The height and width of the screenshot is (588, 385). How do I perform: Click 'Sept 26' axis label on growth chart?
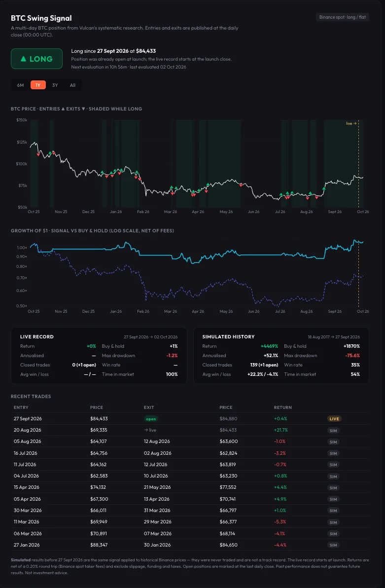335,311
